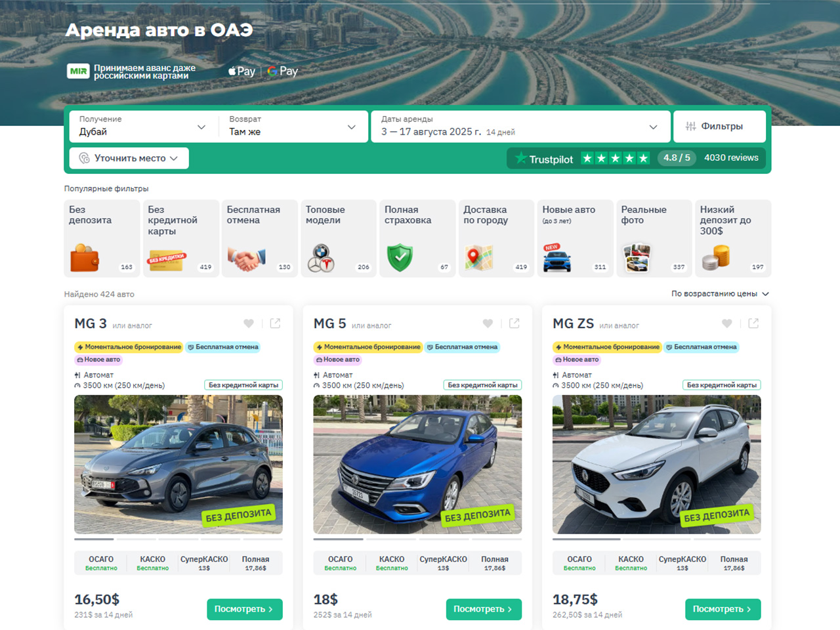Open sort dropdown 'По возрастанию цены'
This screenshot has width=840, height=630.
(x=720, y=294)
